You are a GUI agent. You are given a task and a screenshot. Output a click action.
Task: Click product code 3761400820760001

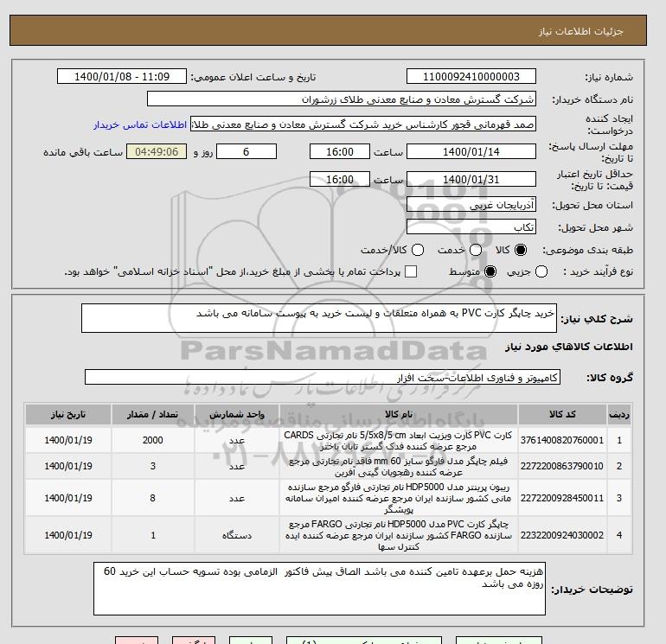coord(562,440)
